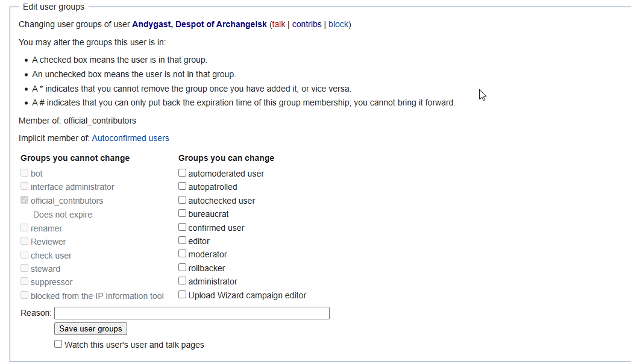Follow the block user link

338,25
